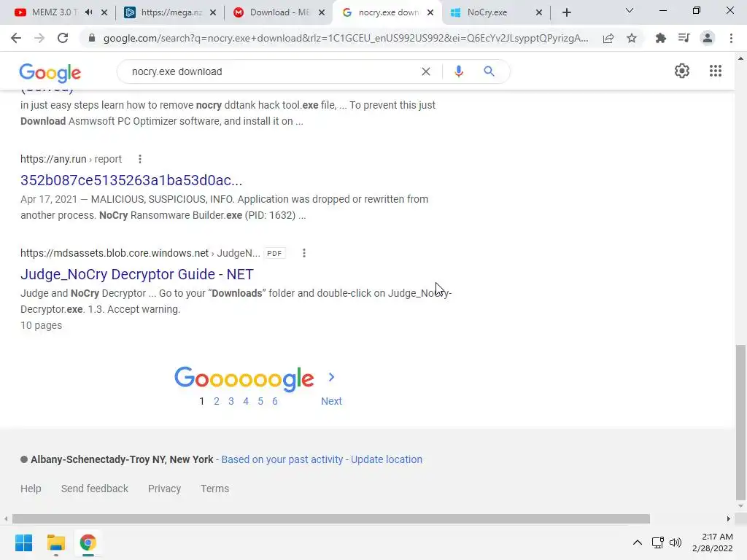
Task: Click the vertical scrollbar thumb
Action: point(741,422)
